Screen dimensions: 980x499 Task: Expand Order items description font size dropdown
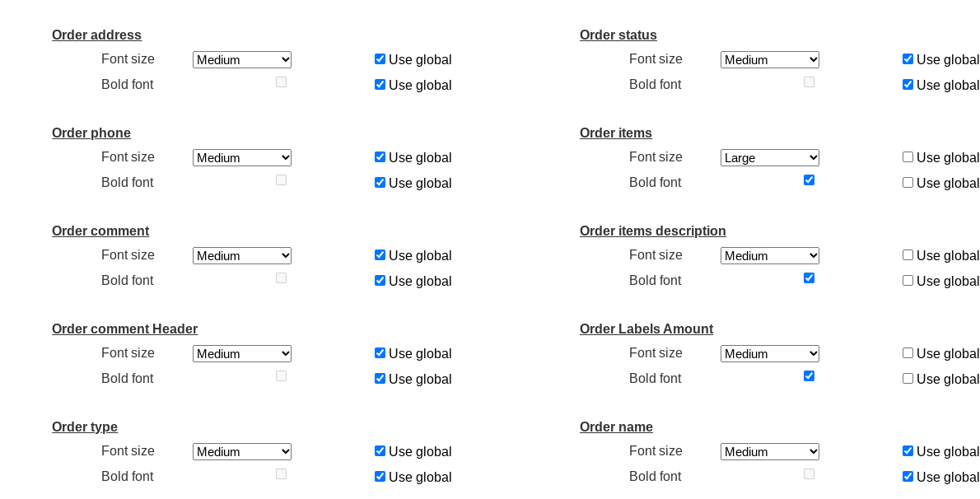click(x=770, y=256)
